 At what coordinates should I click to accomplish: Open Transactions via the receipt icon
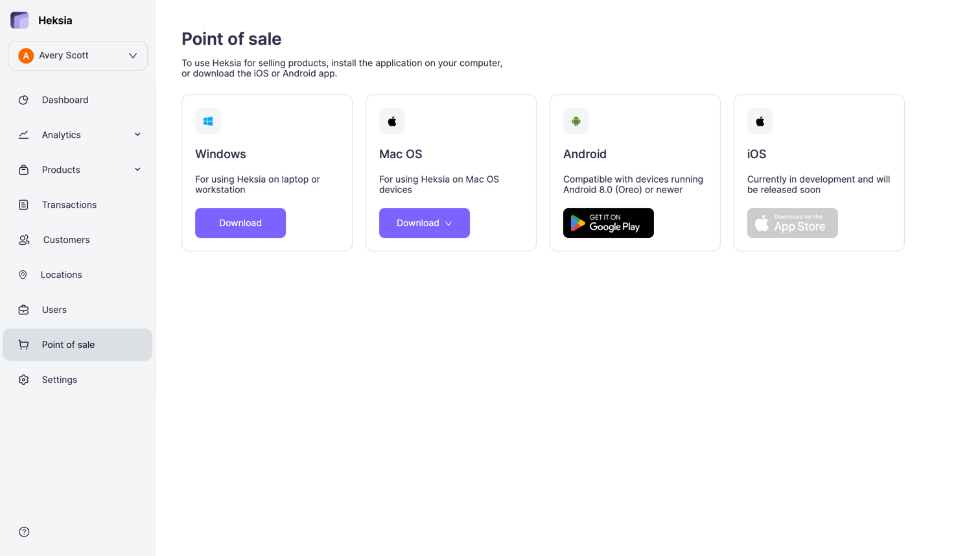tap(23, 204)
